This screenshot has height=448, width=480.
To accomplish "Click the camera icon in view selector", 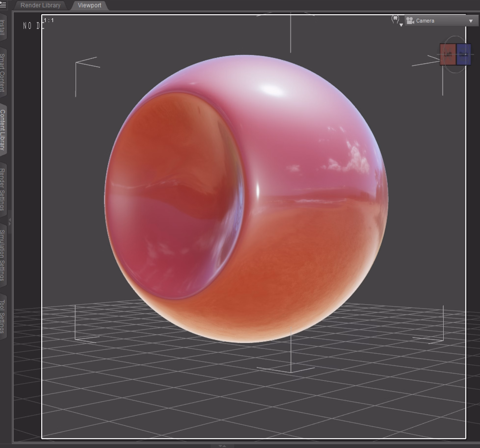I will click(410, 21).
